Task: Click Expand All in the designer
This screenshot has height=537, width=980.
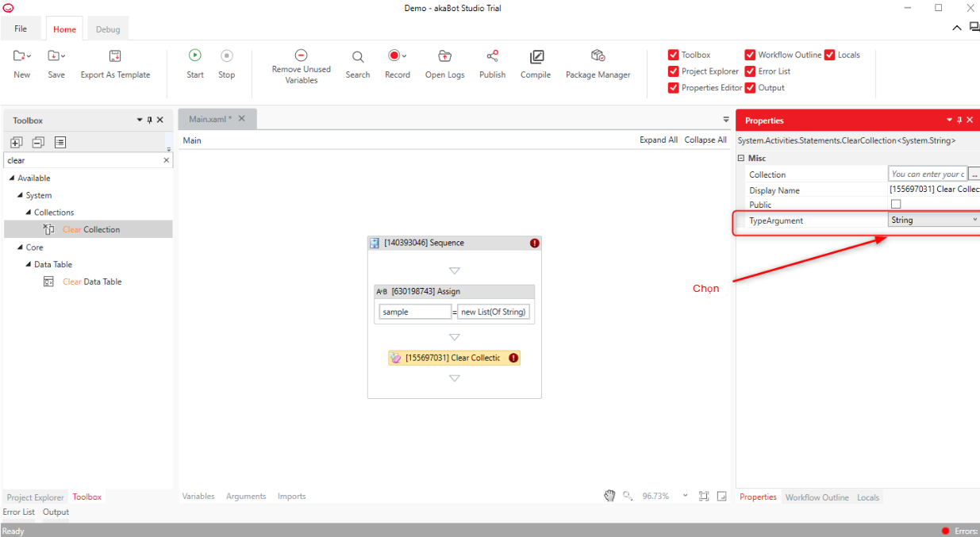Action: 659,140
